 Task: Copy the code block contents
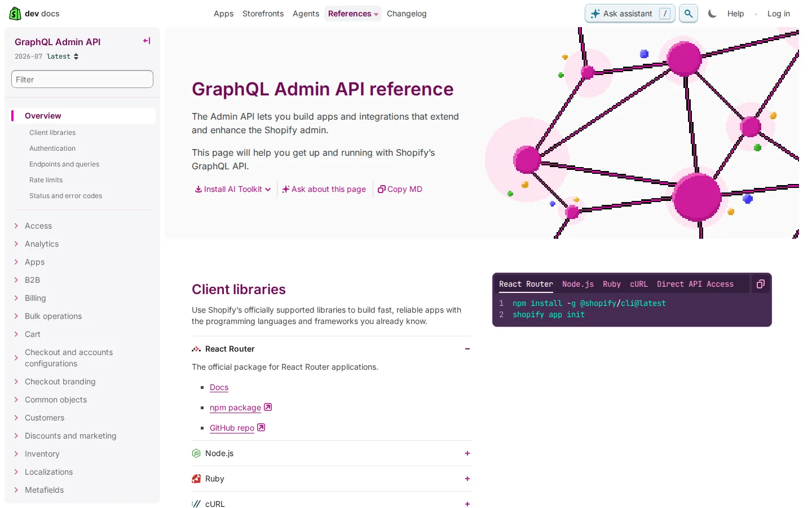[760, 284]
